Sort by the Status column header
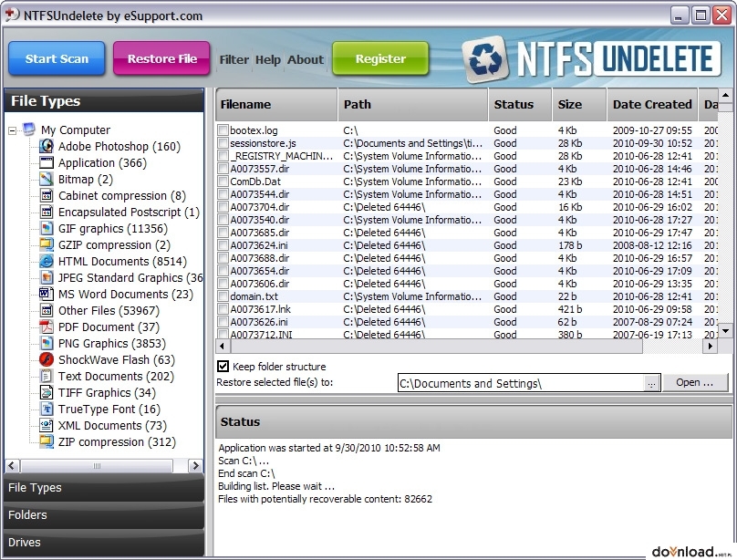The width and height of the screenshot is (737, 560). [520, 104]
